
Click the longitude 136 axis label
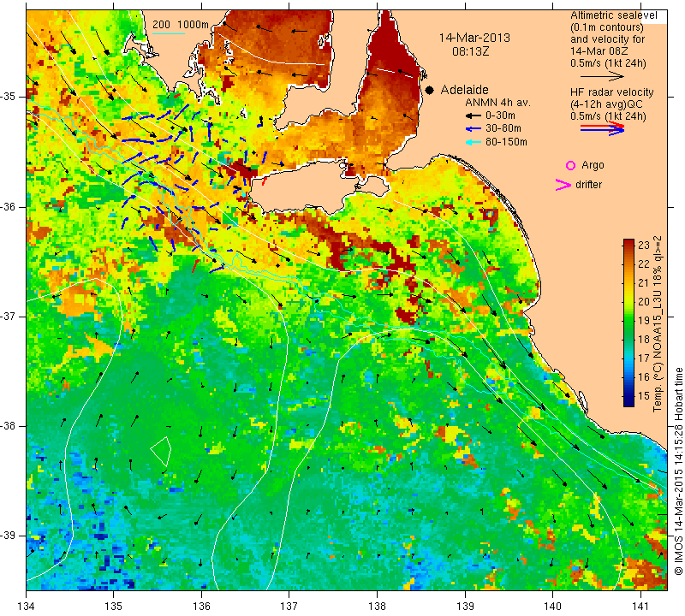point(201,607)
